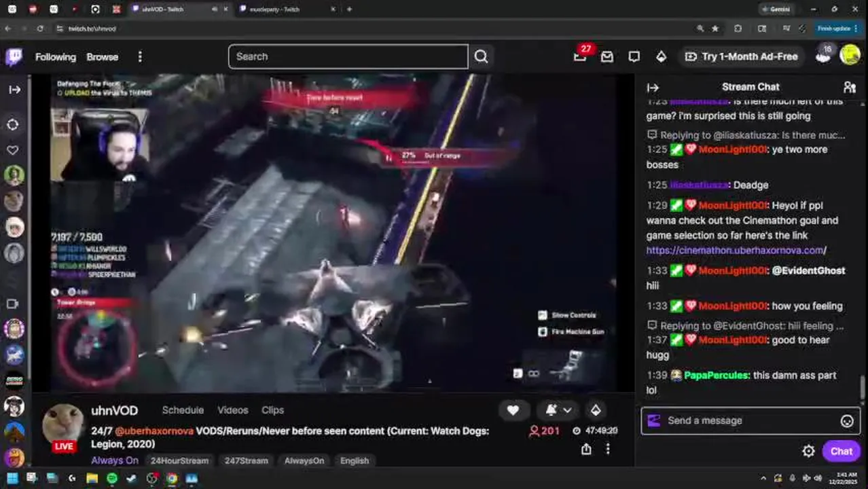Open the user avatar menu
Viewport: 868px width, 489px height.
(850, 55)
